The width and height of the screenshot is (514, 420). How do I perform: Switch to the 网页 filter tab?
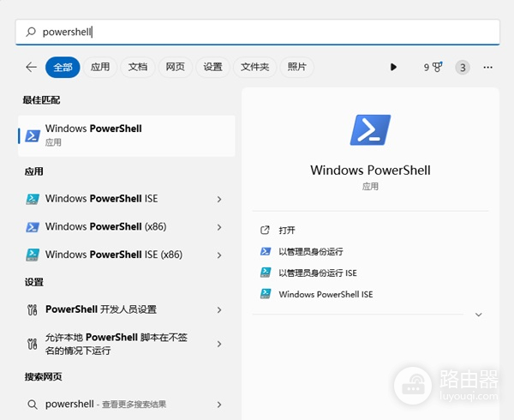click(x=175, y=67)
